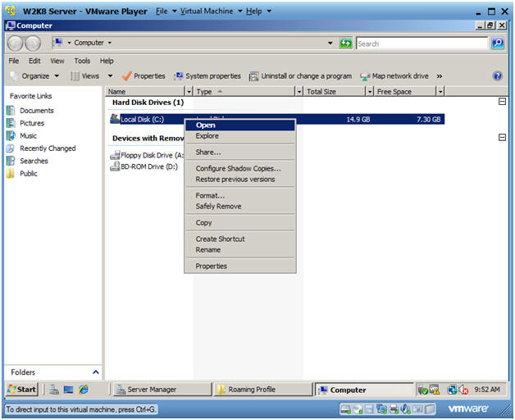Open the Type column filter dropdown
Image resolution: width=515 pixels, height=420 pixels.
point(299,91)
